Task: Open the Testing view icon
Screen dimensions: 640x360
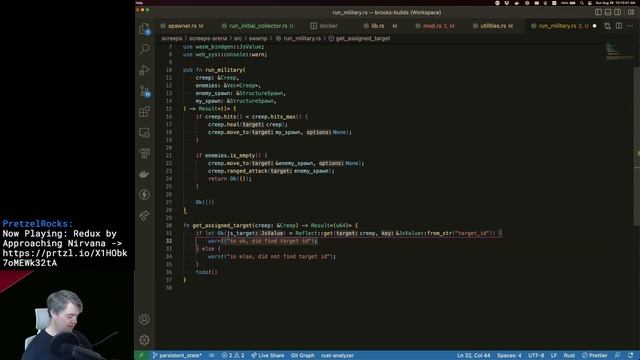Action: 144,153
